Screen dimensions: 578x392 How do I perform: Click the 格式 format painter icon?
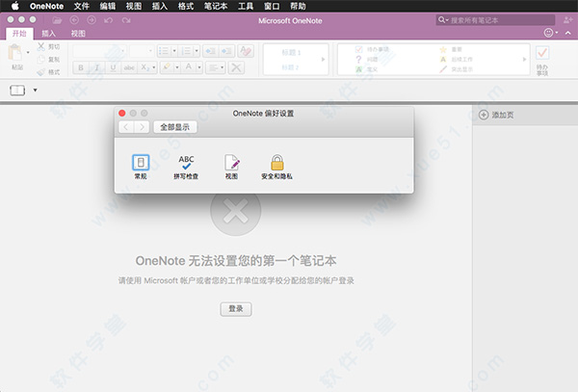tap(40, 72)
